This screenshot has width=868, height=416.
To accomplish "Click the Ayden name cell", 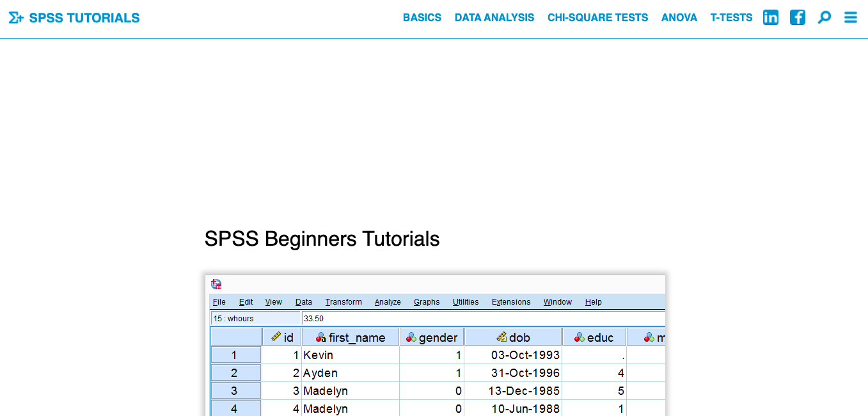I will point(351,373).
